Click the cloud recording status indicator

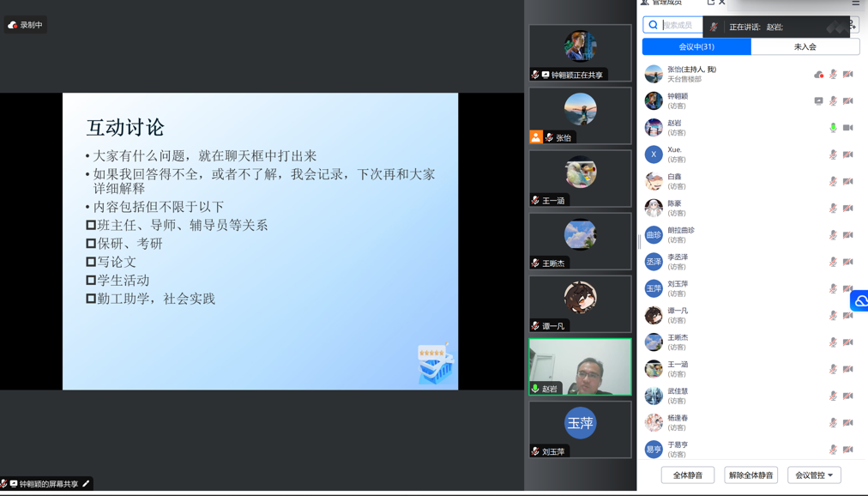pyautogui.click(x=26, y=25)
